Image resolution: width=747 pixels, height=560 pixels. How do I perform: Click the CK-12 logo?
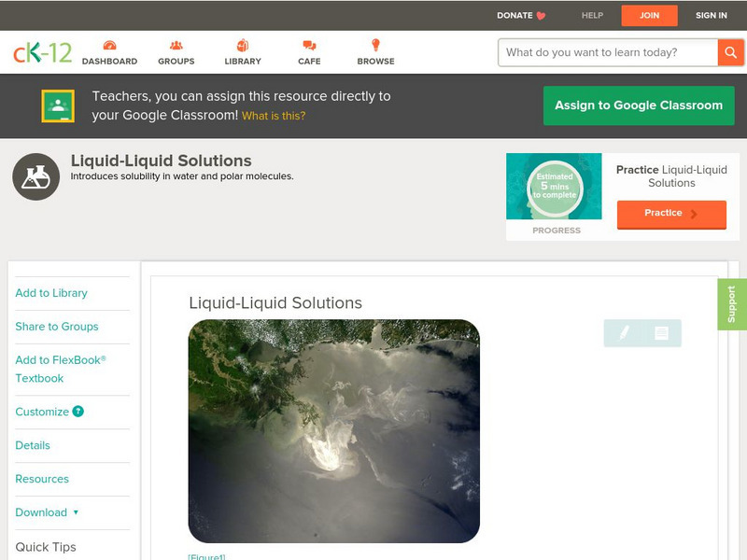42,52
